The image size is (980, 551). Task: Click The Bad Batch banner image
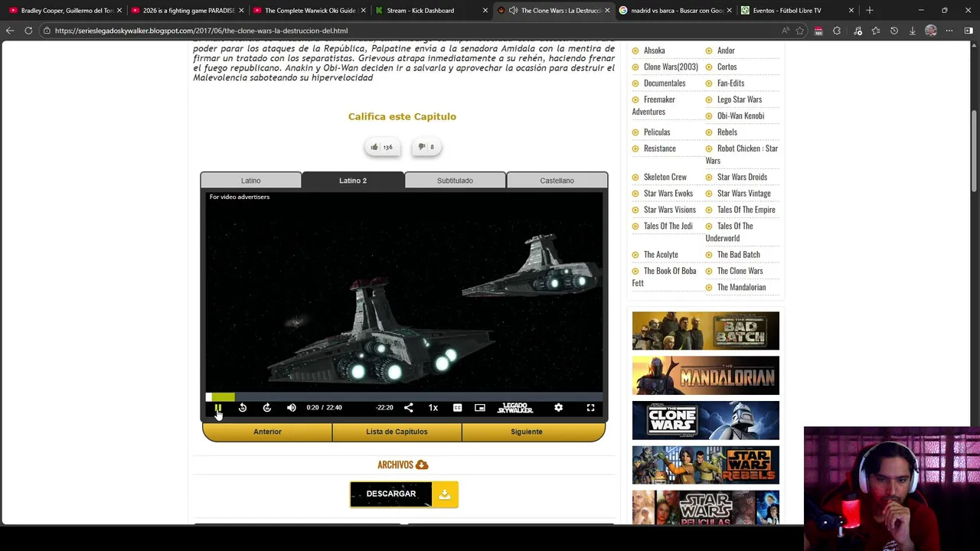pos(705,331)
